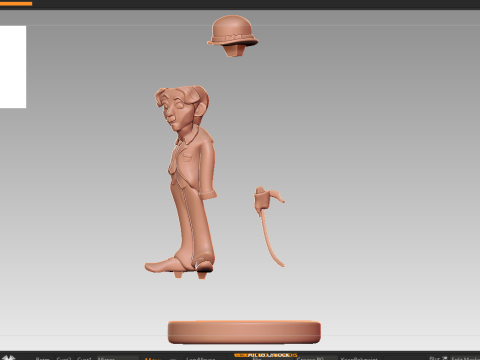Select the round base disc model
The width and height of the screenshot is (480, 360).
point(244,332)
